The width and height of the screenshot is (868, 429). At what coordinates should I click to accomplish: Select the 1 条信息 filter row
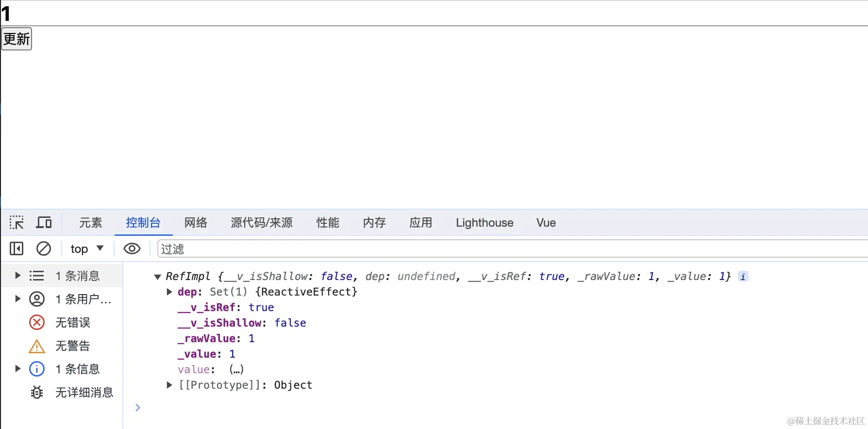click(62, 369)
